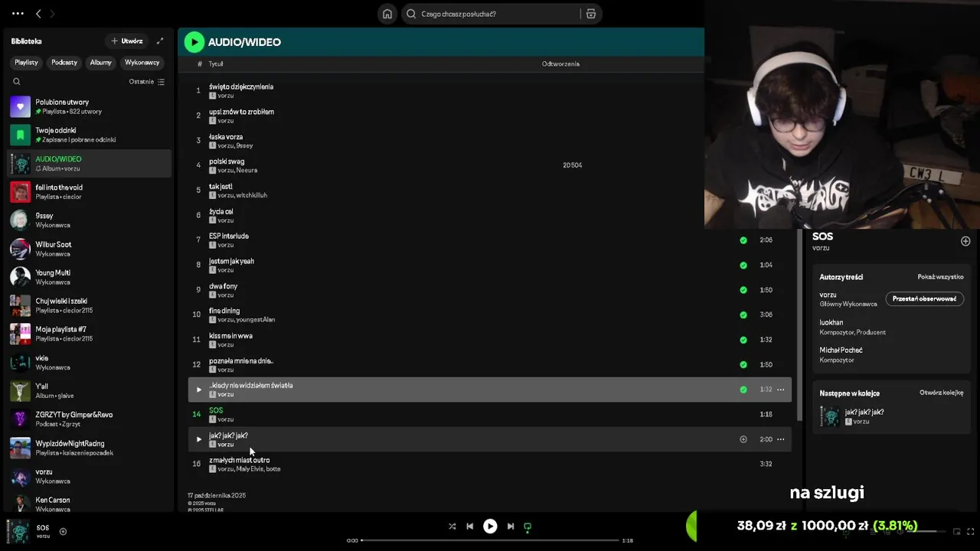Screen dimensions: 980x551
Task: Open Twoje odcinki in the library
Action: (89, 135)
